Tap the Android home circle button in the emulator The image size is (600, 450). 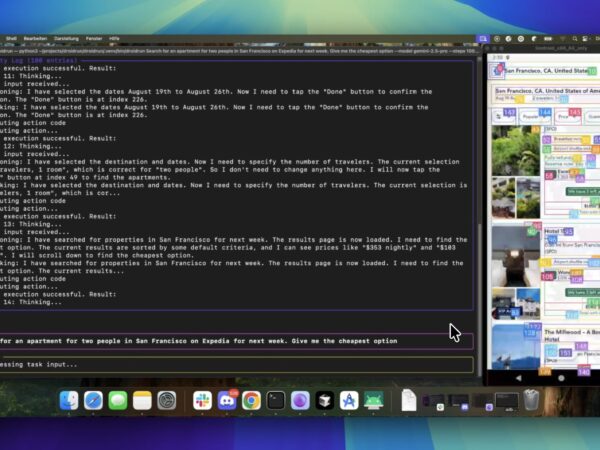pyautogui.click(x=561, y=378)
